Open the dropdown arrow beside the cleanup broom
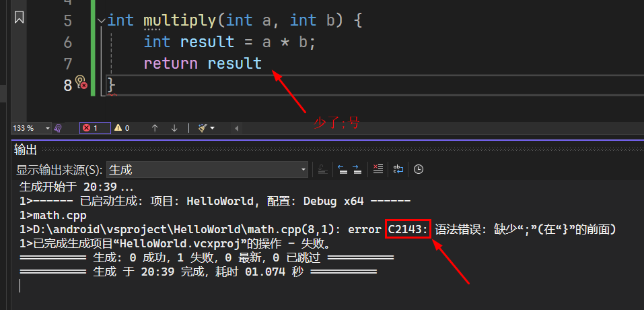This screenshot has width=644, height=310. click(213, 128)
